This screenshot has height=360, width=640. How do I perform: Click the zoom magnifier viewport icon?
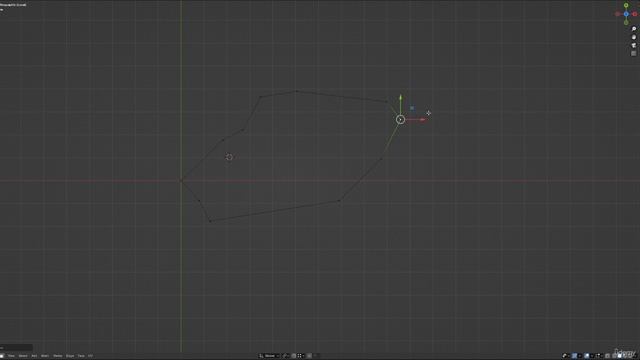(x=634, y=29)
